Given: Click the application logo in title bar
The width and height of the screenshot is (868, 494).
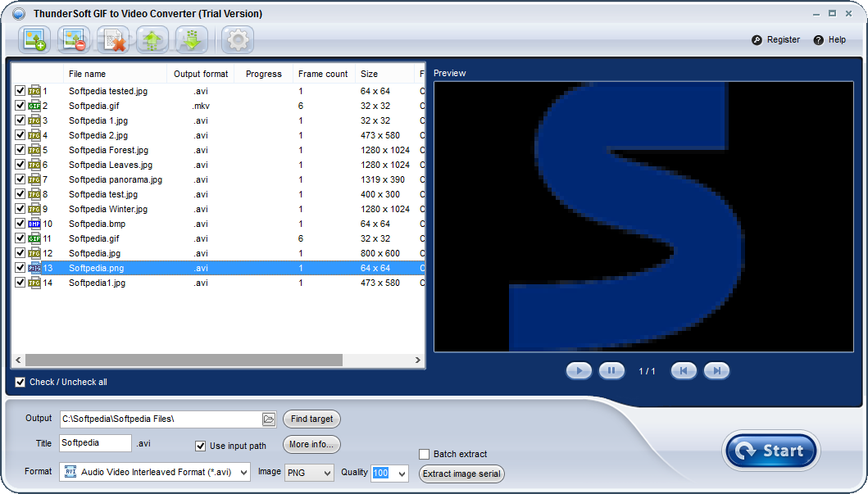Looking at the screenshot, I should (19, 14).
